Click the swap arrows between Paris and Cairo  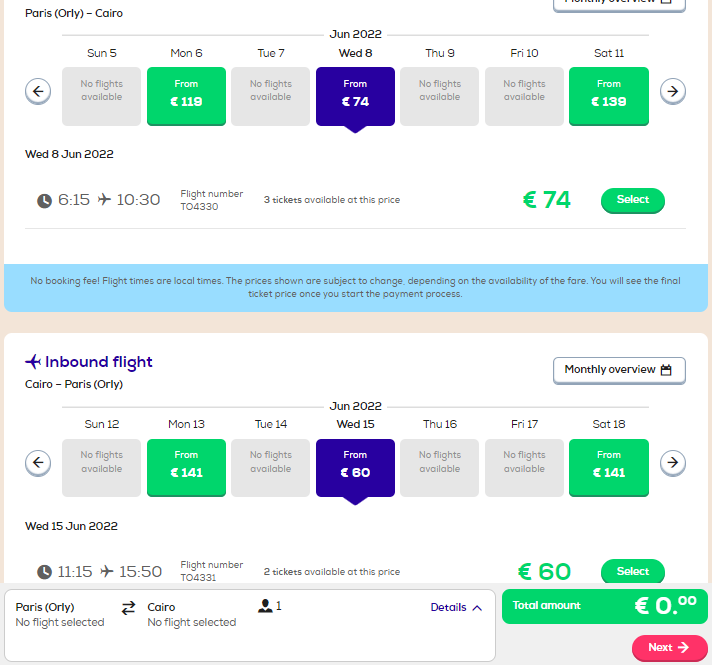pos(129,608)
